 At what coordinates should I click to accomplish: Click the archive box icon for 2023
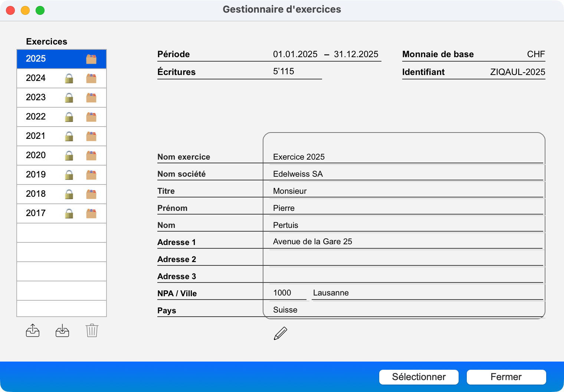click(x=91, y=98)
